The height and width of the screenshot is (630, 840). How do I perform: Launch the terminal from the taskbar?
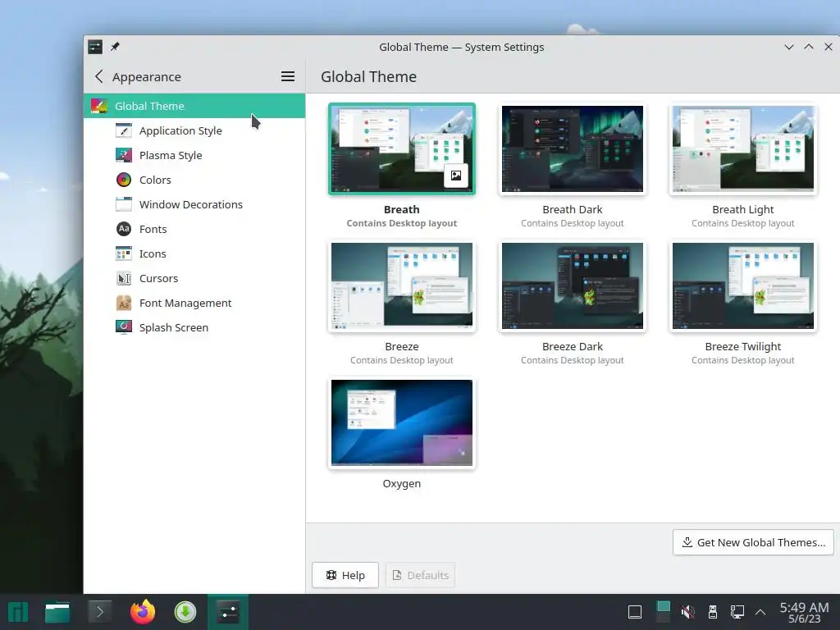[99, 612]
